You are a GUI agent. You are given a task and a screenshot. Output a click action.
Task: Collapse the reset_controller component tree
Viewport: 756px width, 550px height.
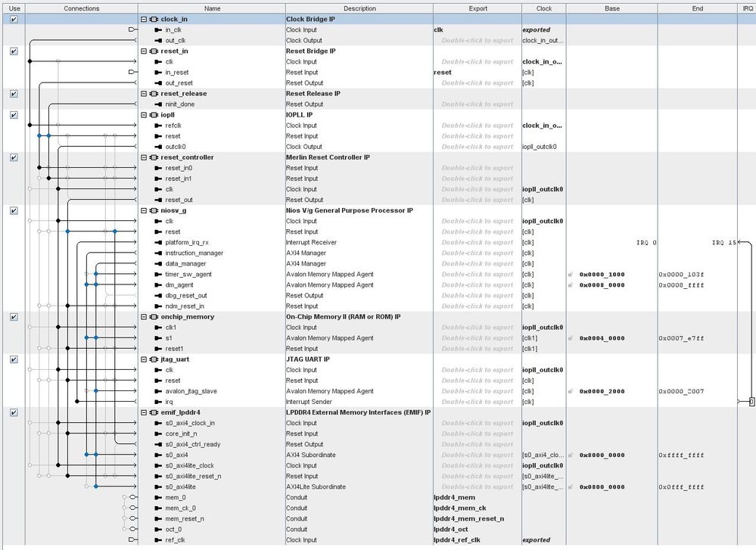coord(144,157)
